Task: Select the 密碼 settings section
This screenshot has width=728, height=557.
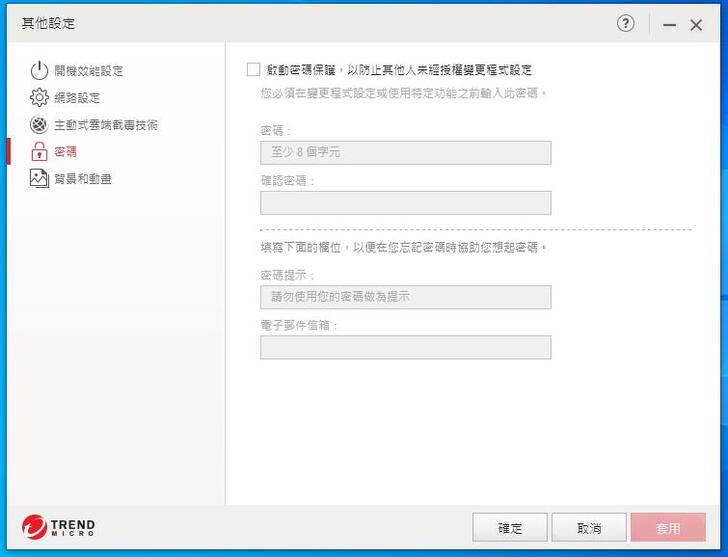Action: (65, 151)
